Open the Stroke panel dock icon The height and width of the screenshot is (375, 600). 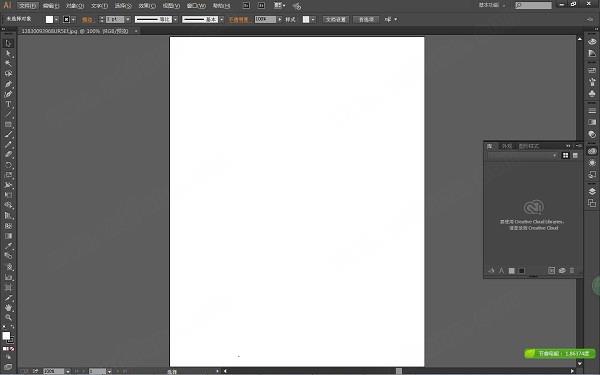(592, 111)
